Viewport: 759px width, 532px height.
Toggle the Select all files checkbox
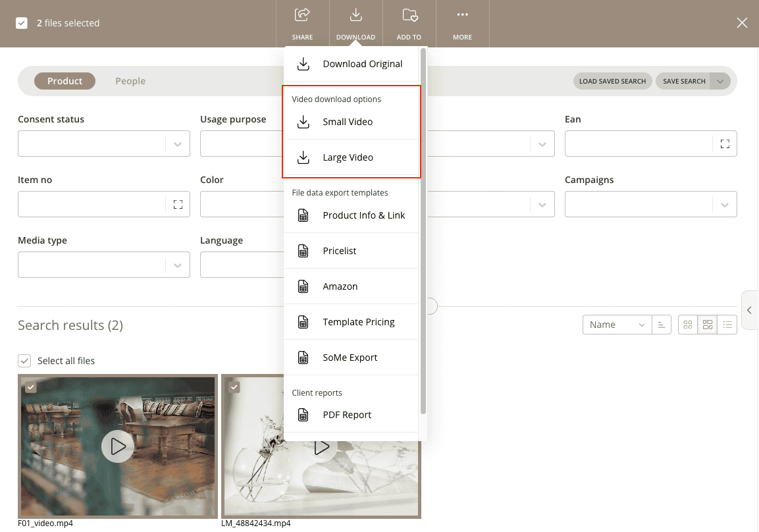click(x=24, y=361)
